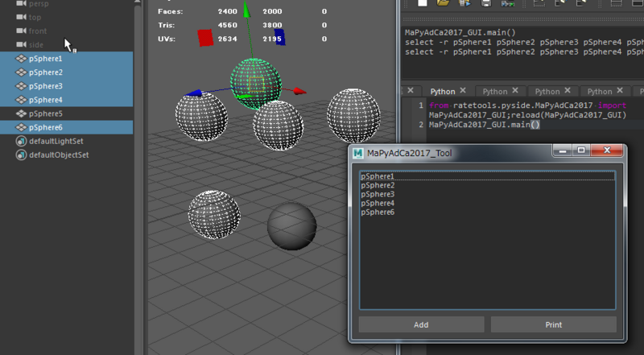Screen dimensions: 644x355
Task: Switch to the first Python tab
Action: [442, 91]
